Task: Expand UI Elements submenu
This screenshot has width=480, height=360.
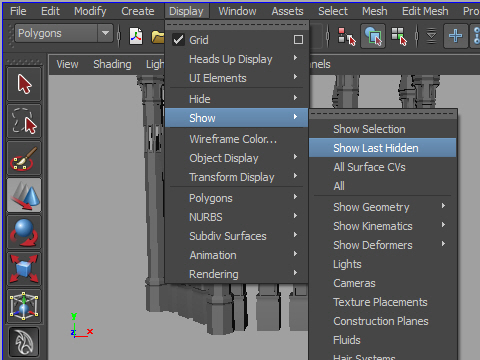Action: [236, 78]
